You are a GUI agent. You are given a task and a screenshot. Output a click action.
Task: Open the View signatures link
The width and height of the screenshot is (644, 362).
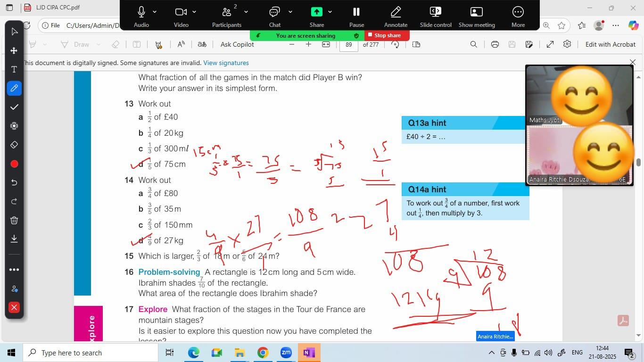[x=226, y=63]
